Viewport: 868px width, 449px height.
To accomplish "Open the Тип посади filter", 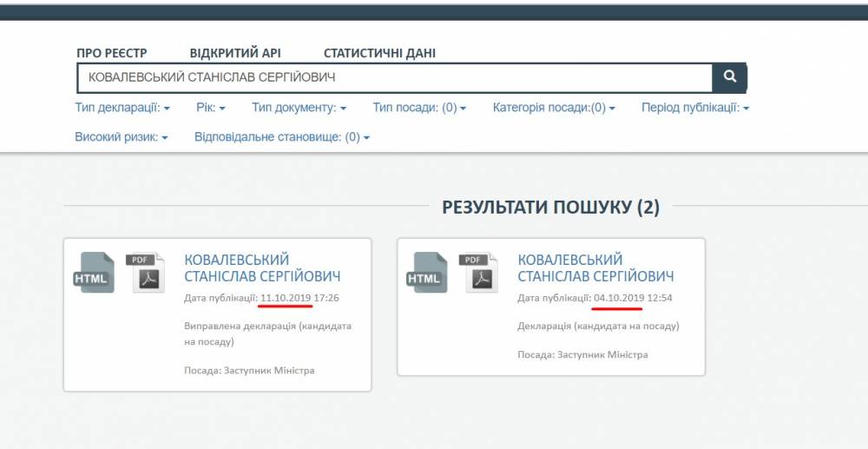I will pos(419,109).
